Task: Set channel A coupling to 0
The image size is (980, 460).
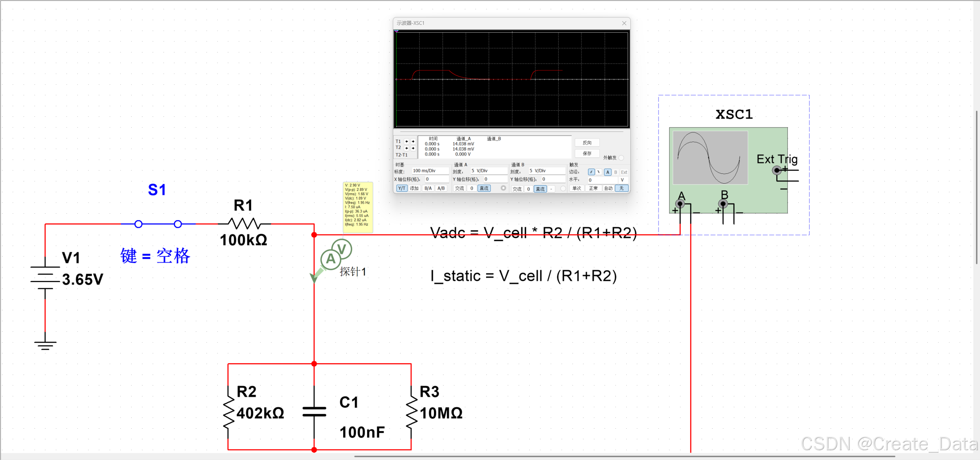Action: pos(472,188)
